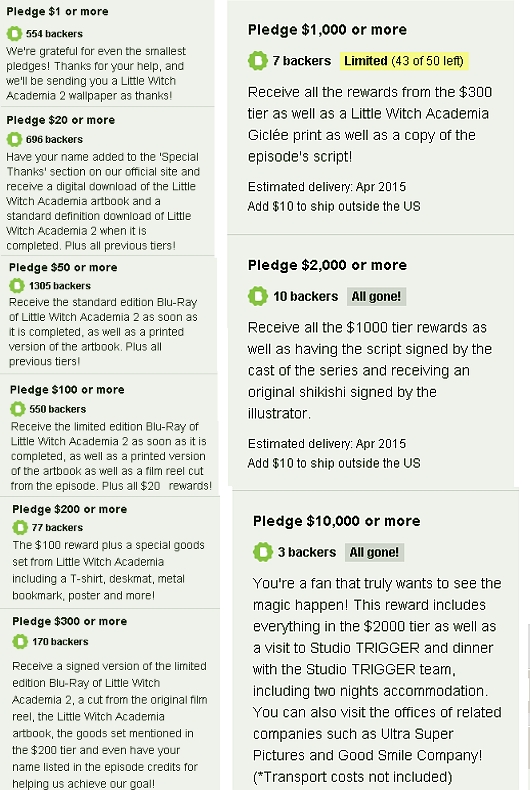Click the green badge beside 550 backers
Screen dimensions: 530x790
18,409
